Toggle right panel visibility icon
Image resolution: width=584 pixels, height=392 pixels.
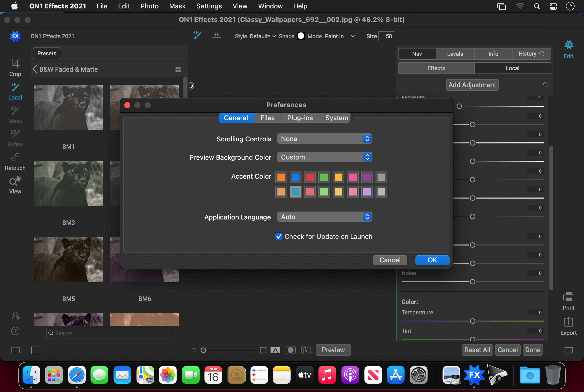tap(568, 350)
